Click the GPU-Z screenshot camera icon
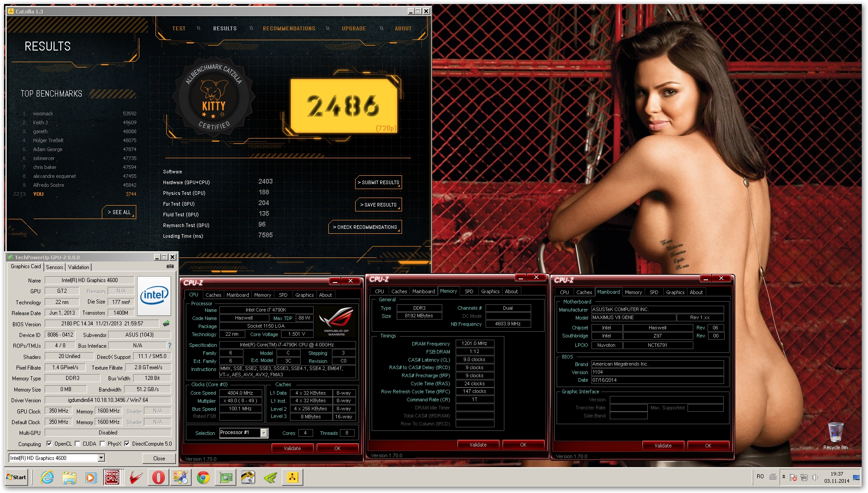 coord(170,266)
